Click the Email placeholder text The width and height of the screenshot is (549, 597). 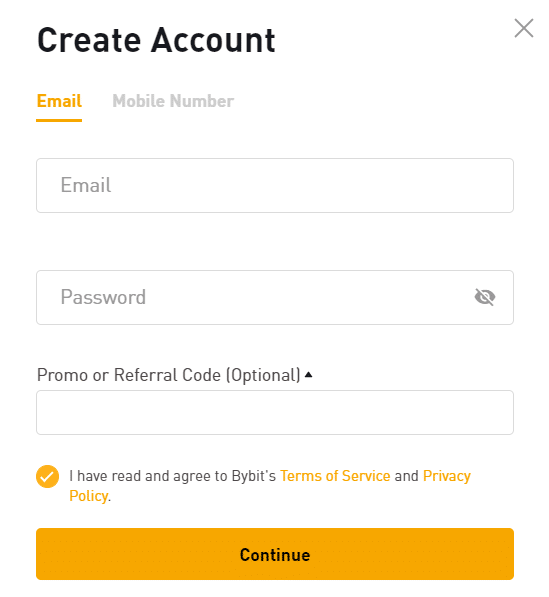[x=86, y=185]
